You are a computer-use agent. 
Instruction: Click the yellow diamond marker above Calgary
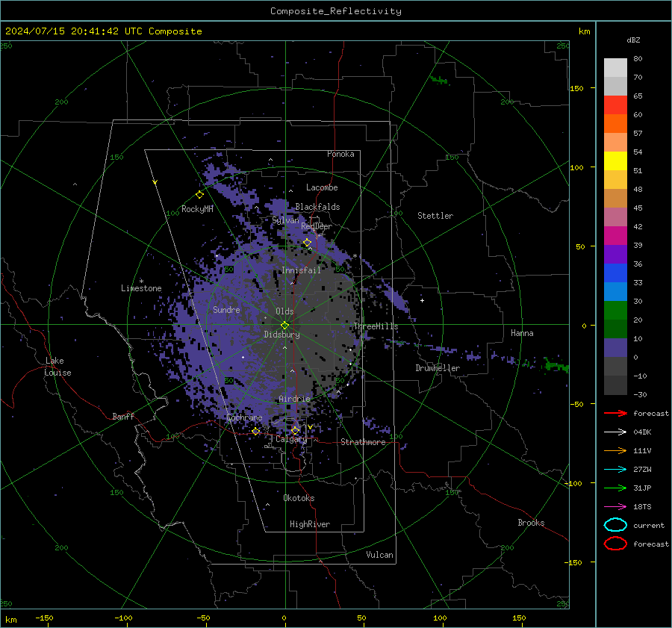pos(295,430)
